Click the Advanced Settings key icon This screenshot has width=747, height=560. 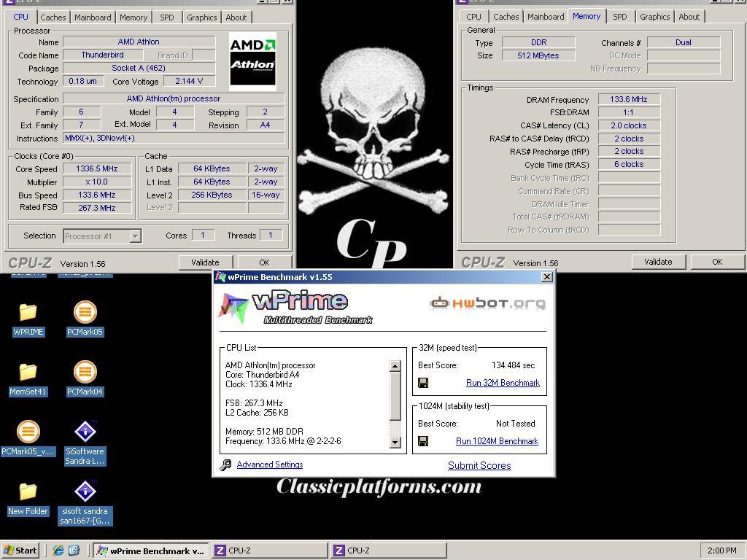click(x=226, y=464)
